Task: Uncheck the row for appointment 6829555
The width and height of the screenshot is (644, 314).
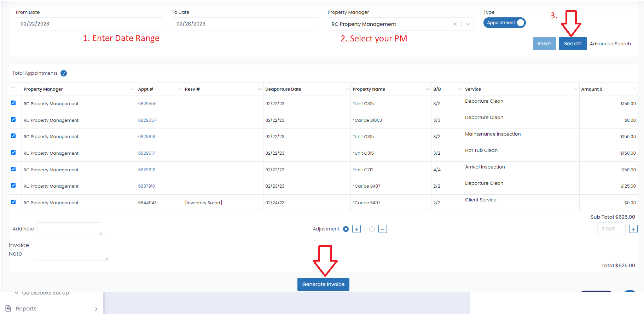Action: [13, 103]
